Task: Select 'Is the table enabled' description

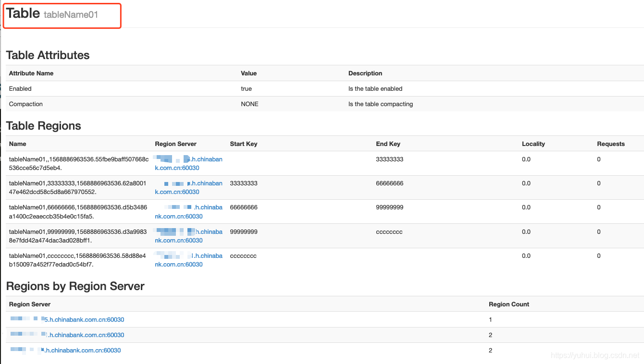Action: pyautogui.click(x=375, y=89)
